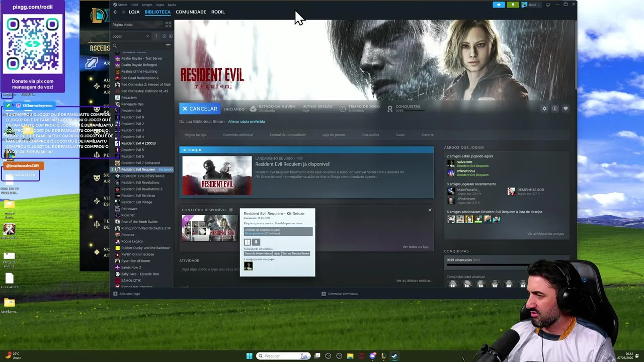Expand the Rodil account dropdown
The width and height of the screenshot is (644, 362).
531,5
